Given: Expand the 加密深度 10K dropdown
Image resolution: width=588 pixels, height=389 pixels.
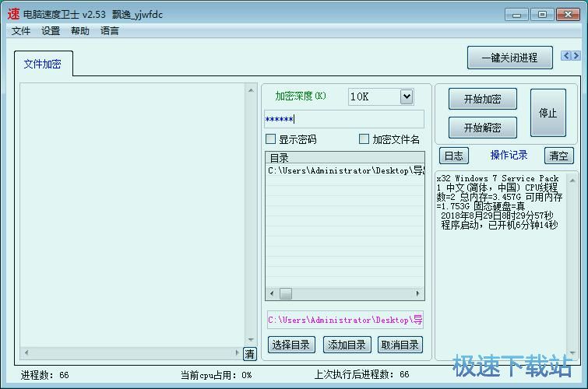Looking at the screenshot, I should pos(407,96).
